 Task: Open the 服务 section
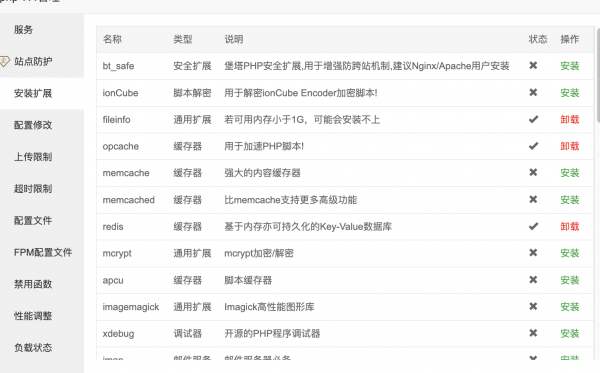point(23,30)
